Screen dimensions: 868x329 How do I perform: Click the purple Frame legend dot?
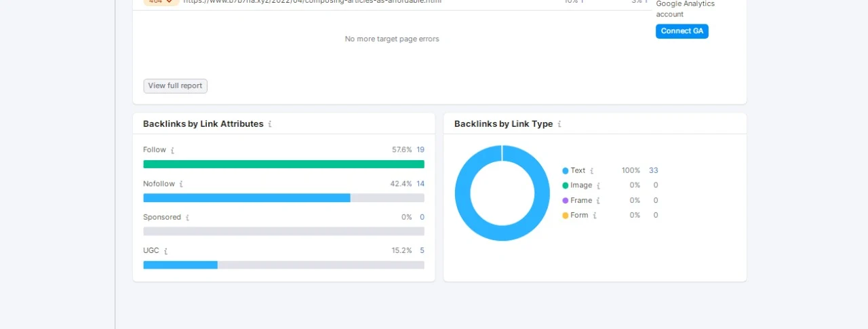tap(565, 201)
